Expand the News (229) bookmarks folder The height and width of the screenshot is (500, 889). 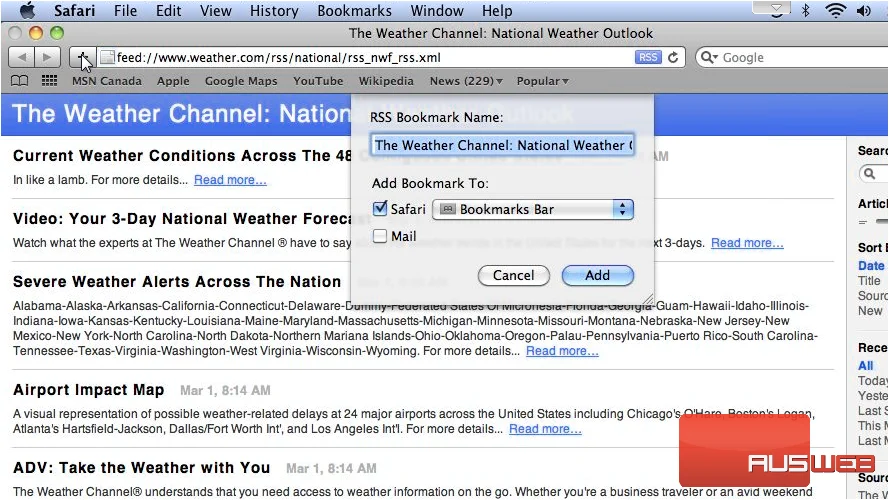466,81
